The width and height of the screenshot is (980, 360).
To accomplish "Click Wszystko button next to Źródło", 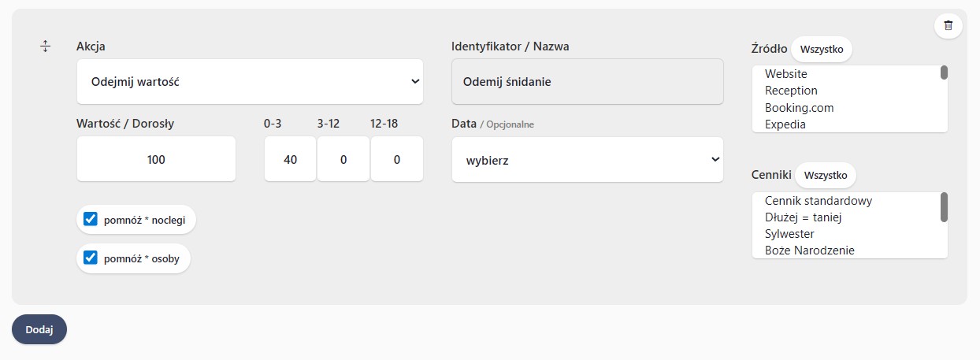I will [822, 49].
